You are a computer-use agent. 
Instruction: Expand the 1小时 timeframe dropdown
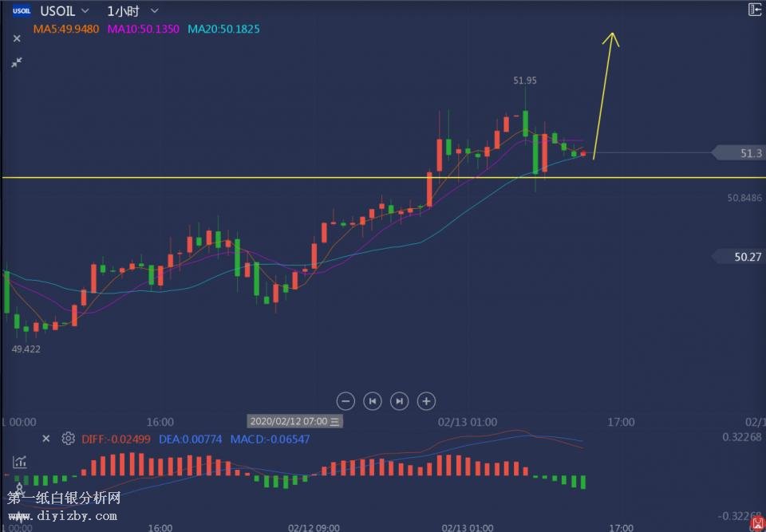point(154,11)
